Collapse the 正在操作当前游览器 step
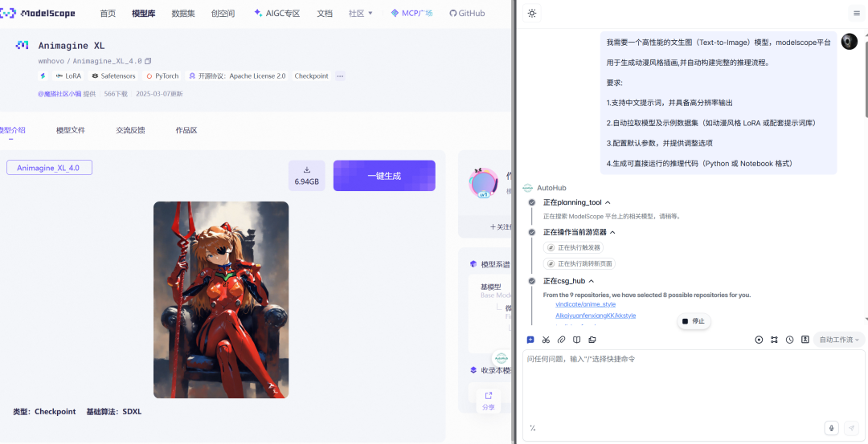Screen dimensions: 868x444 (x=612, y=232)
